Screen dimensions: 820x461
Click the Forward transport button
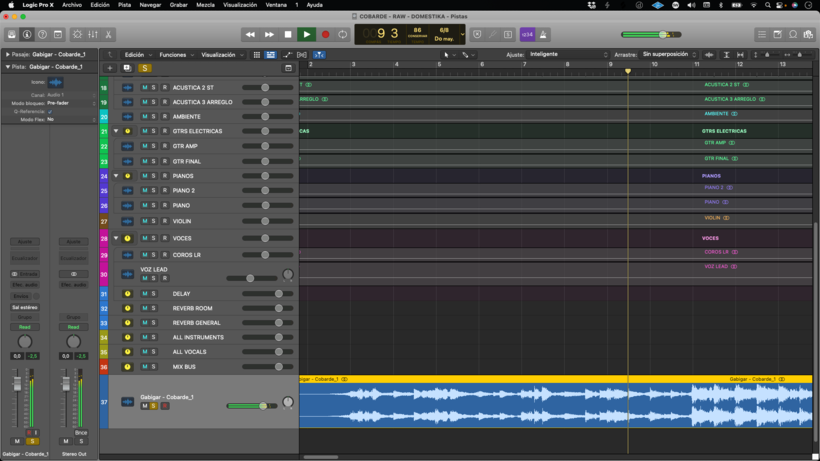[x=269, y=34]
